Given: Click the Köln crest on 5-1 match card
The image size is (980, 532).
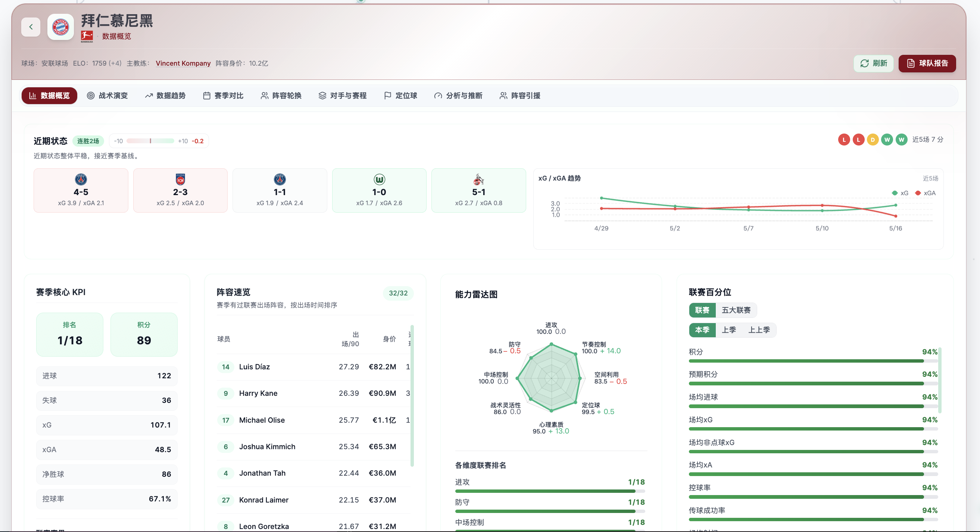Looking at the screenshot, I should [478, 179].
